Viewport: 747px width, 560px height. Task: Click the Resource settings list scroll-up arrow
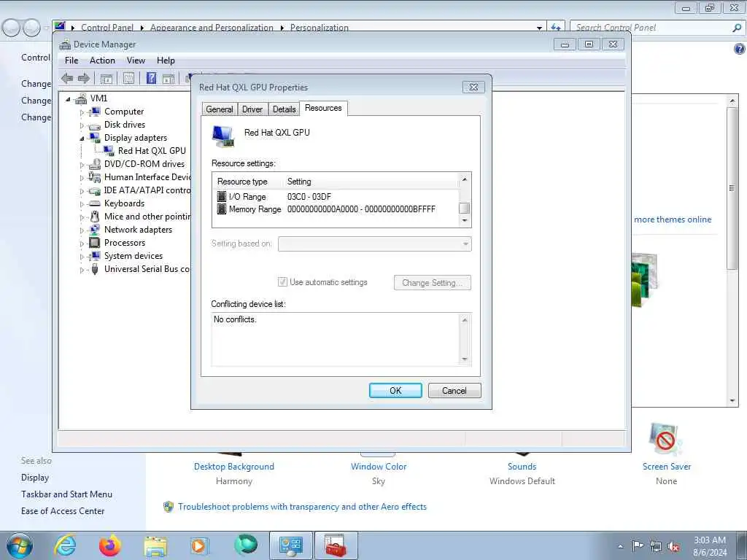[x=465, y=179]
